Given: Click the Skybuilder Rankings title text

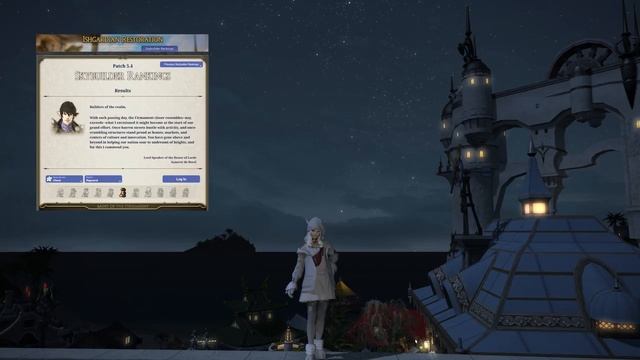Looking at the screenshot, I should (122, 76).
